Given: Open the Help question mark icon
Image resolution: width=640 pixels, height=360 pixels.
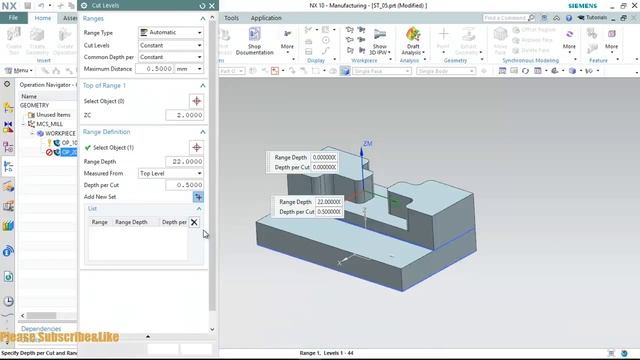Looking at the screenshot, I should (569, 18).
